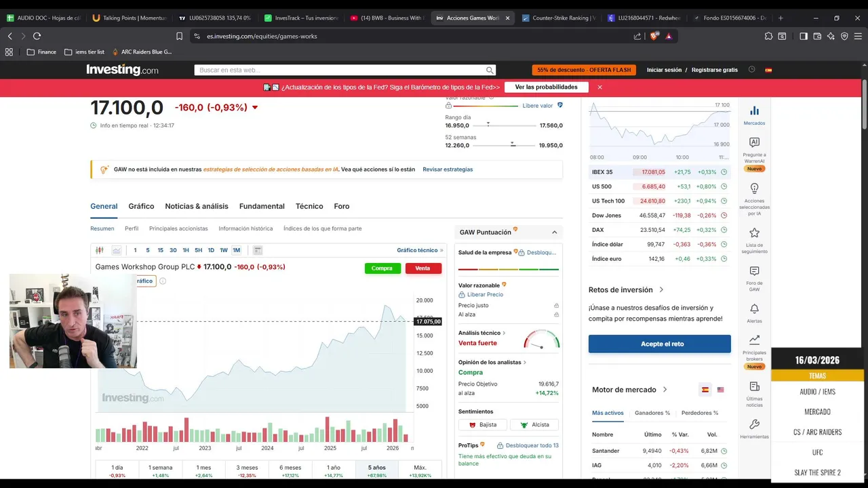Click the search magnifier icon in search box
This screenshot has width=868, height=488.
click(490, 70)
